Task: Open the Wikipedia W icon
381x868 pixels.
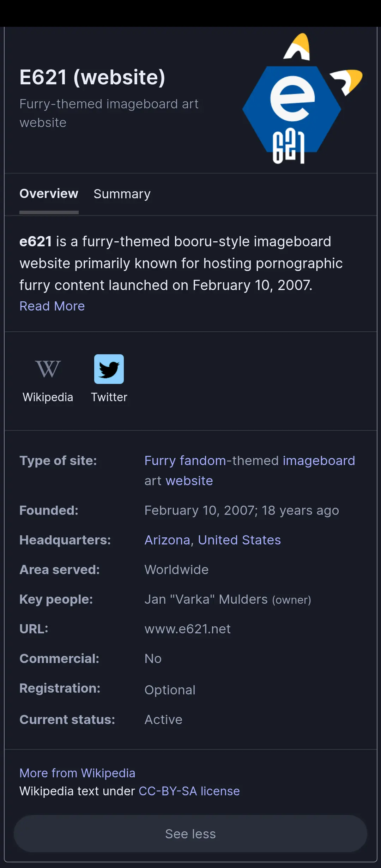Action: click(x=48, y=369)
